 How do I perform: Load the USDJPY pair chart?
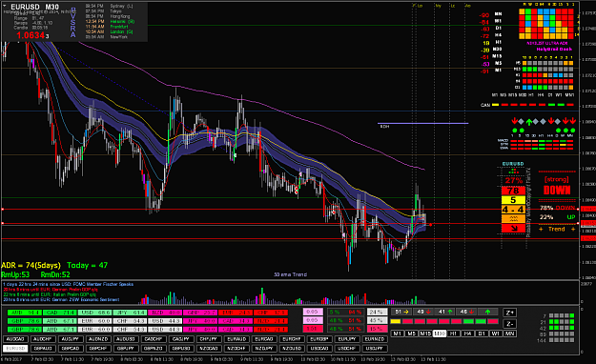[x=375, y=349]
